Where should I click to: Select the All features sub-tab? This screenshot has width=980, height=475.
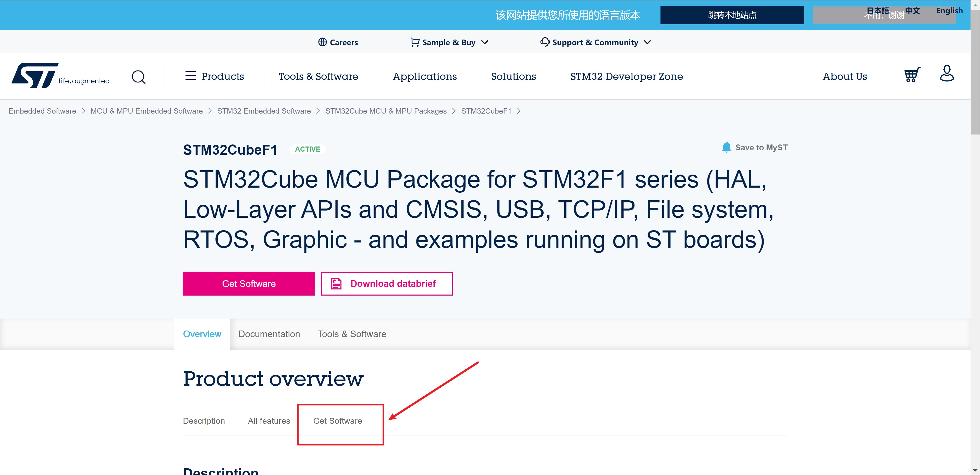tap(268, 421)
